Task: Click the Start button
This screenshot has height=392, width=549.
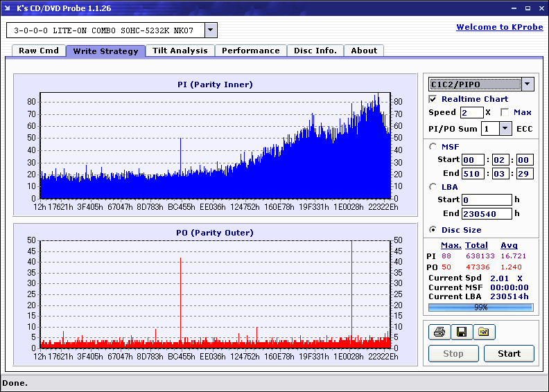Action: pyautogui.click(x=509, y=353)
